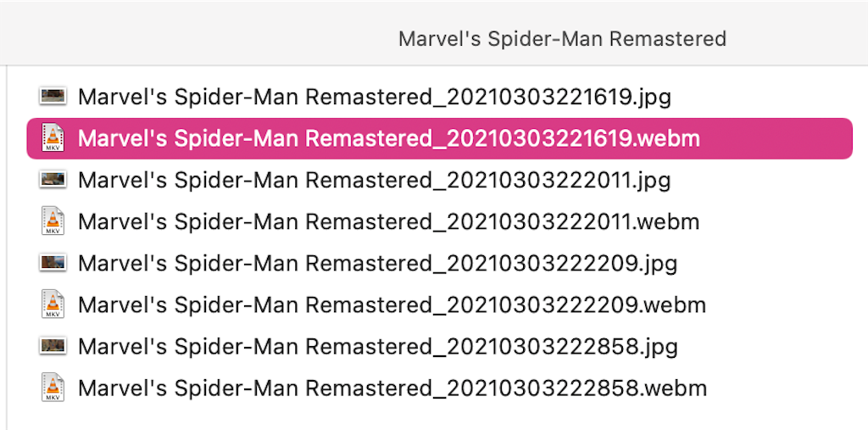
Task: Choose the file name ending in 222011.webm
Action: click(x=388, y=221)
